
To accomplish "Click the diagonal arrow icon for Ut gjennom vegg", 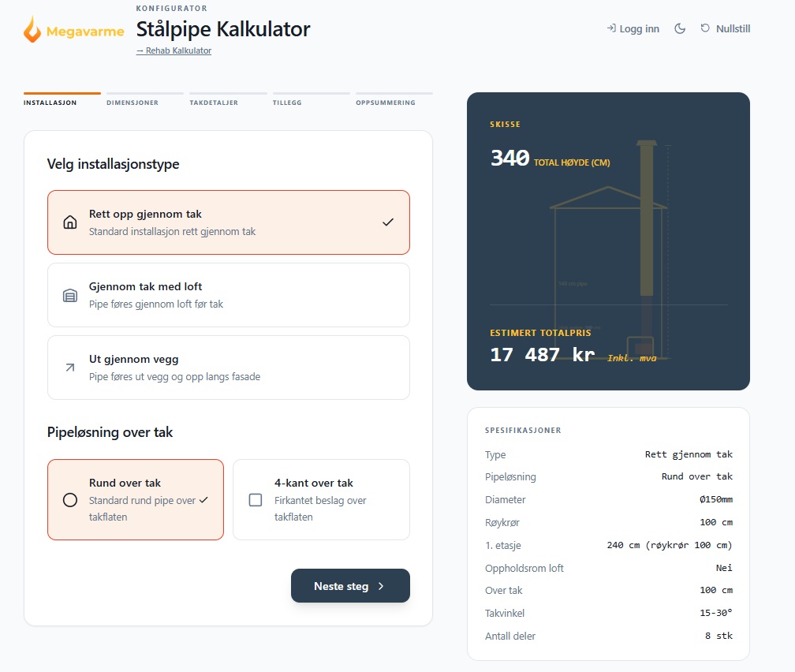I will (x=70, y=368).
